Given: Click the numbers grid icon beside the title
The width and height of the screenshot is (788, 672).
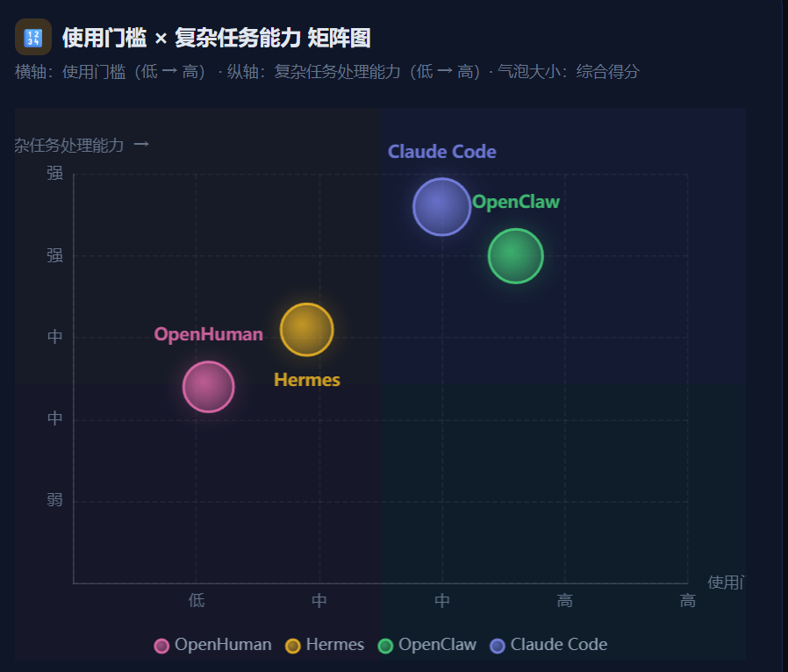Looking at the screenshot, I should (x=33, y=37).
